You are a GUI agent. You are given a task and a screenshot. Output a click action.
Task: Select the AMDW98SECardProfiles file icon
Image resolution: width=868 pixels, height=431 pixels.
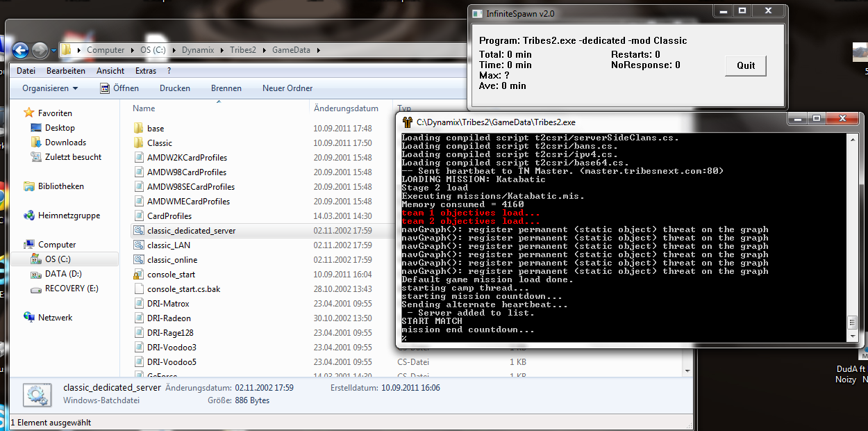pos(137,186)
